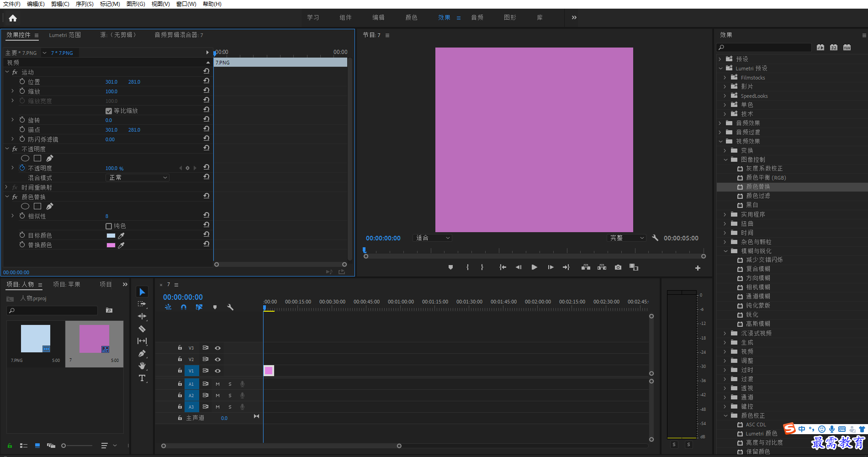Screen dimensions: 868x457
Task: Select the Hand tool
Action: [x=142, y=366]
